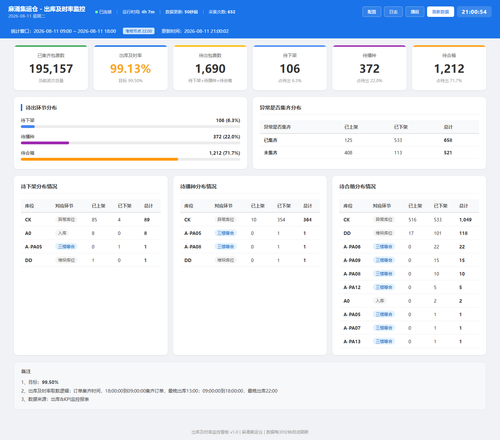Click the 库位 column header in 待合箱 table
500x440 pixels.
coord(348,206)
